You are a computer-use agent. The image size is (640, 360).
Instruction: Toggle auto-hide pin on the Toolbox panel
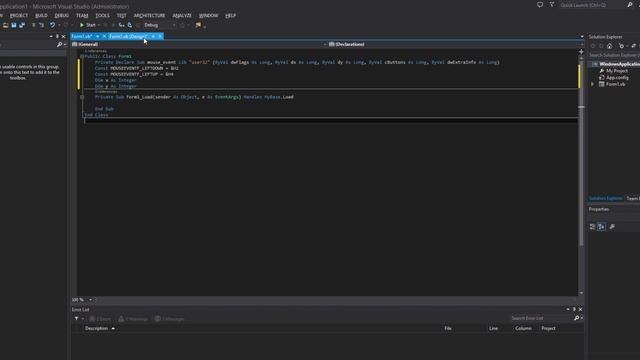click(x=57, y=36)
